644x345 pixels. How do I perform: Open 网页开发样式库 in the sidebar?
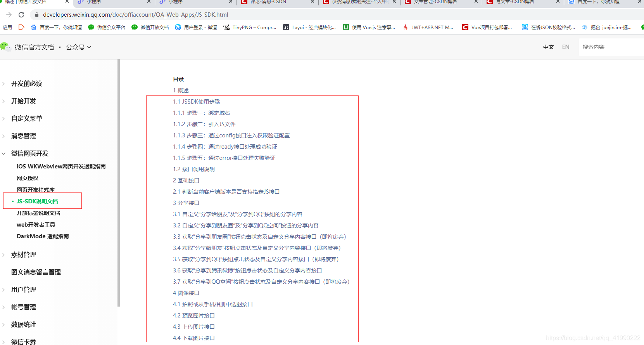pos(36,190)
